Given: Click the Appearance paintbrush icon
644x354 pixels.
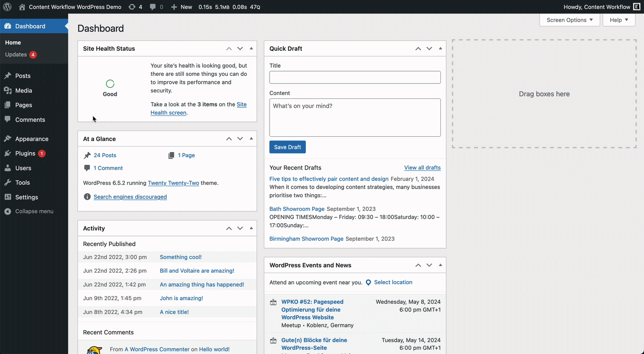Looking at the screenshot, I should [x=8, y=139].
